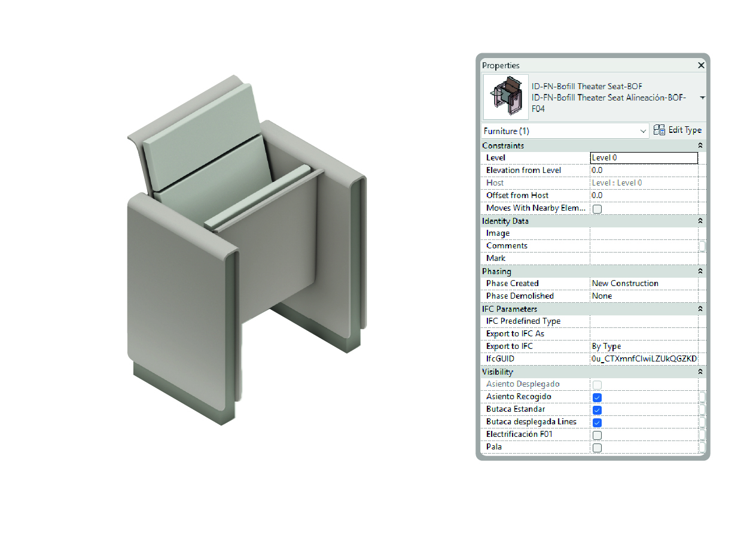The width and height of the screenshot is (756, 547).
Task: Collapse the Visibility section
Action: coord(700,372)
